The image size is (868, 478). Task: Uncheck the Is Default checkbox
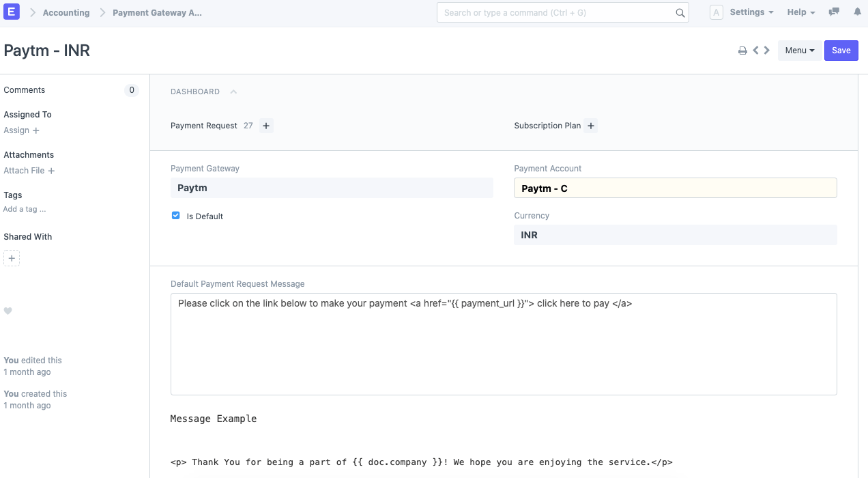coord(176,216)
